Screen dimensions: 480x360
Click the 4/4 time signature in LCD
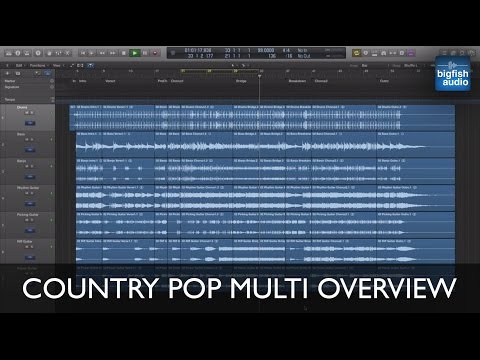point(286,50)
